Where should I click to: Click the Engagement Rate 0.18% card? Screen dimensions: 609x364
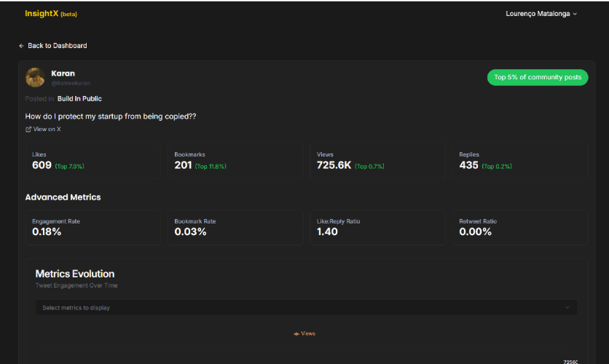coord(93,228)
